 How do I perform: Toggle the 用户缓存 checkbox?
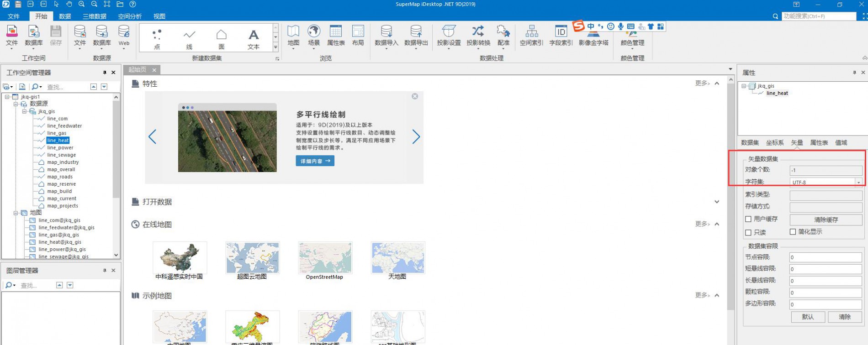pyautogui.click(x=748, y=219)
